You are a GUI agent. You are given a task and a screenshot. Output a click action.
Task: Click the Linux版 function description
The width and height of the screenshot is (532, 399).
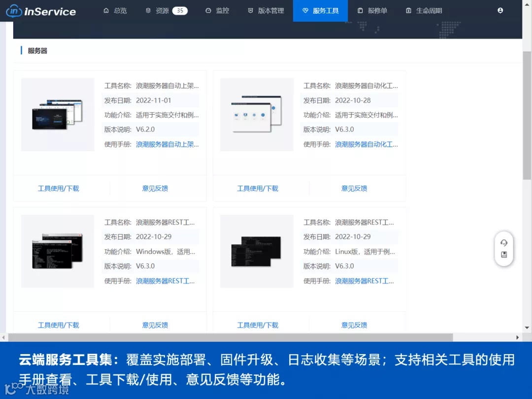pos(365,252)
